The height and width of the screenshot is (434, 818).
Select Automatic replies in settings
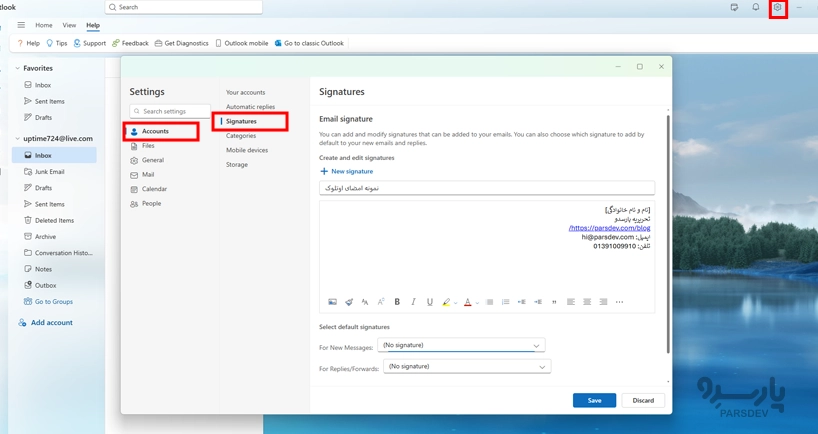pyautogui.click(x=250, y=107)
